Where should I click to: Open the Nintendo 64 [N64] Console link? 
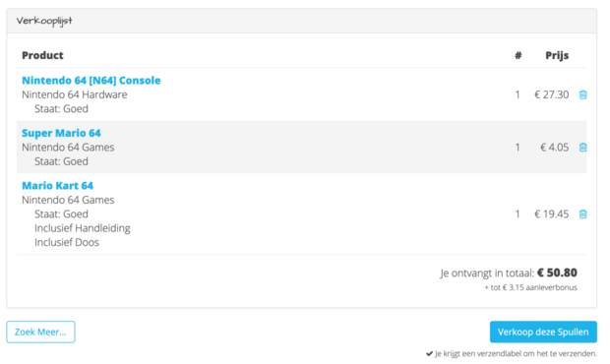[x=91, y=80]
